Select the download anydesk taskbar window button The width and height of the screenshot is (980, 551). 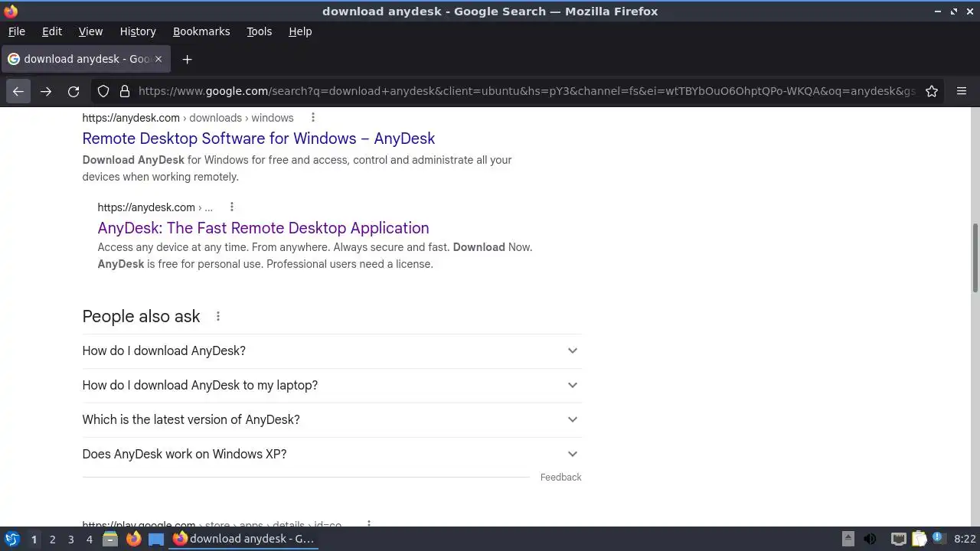[243, 539]
